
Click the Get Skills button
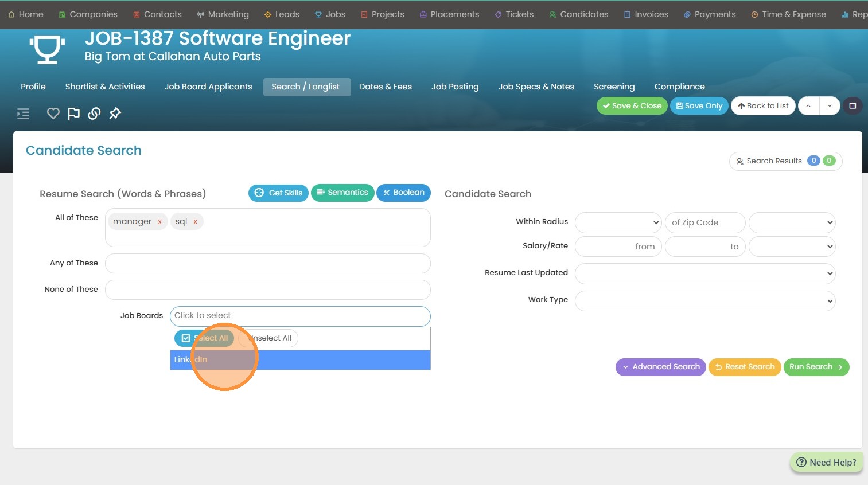279,193
